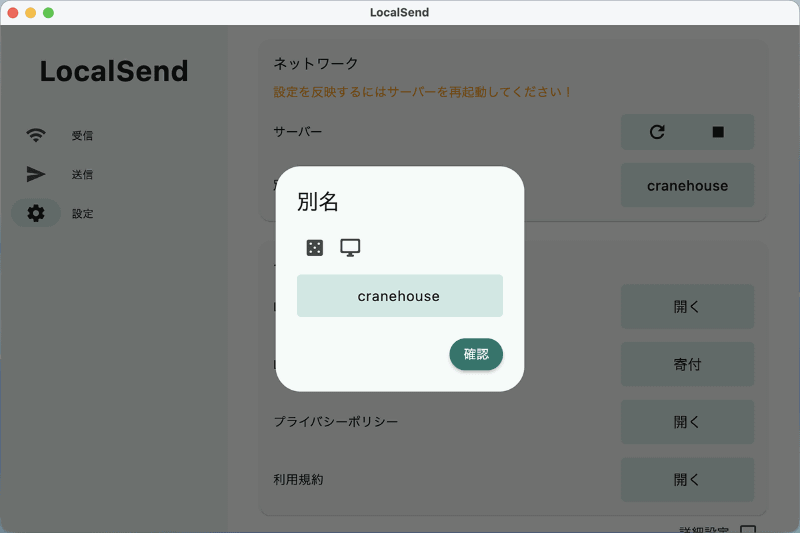Image resolution: width=800 pixels, height=533 pixels.
Task: Click the 開く button above 寄付
Action: (687, 307)
